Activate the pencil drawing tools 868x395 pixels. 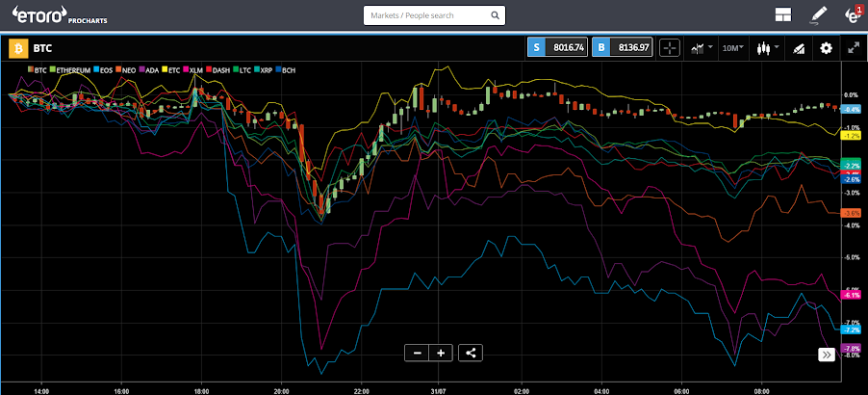click(x=818, y=15)
